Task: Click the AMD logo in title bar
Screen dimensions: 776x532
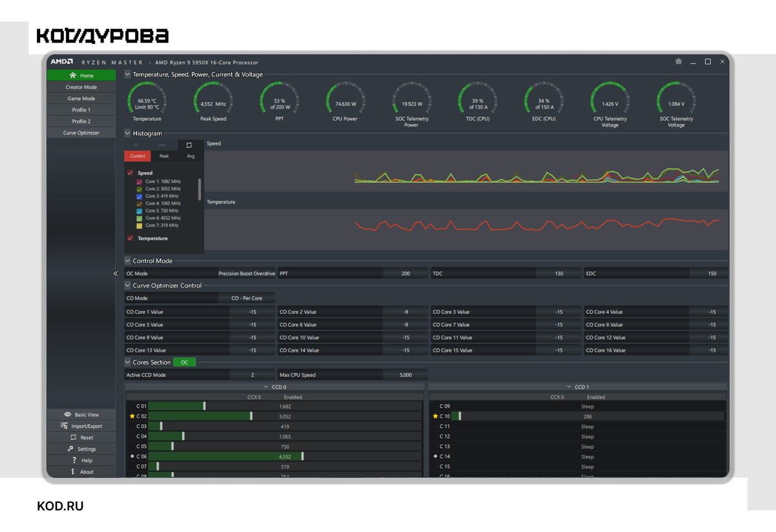Action: click(61, 62)
